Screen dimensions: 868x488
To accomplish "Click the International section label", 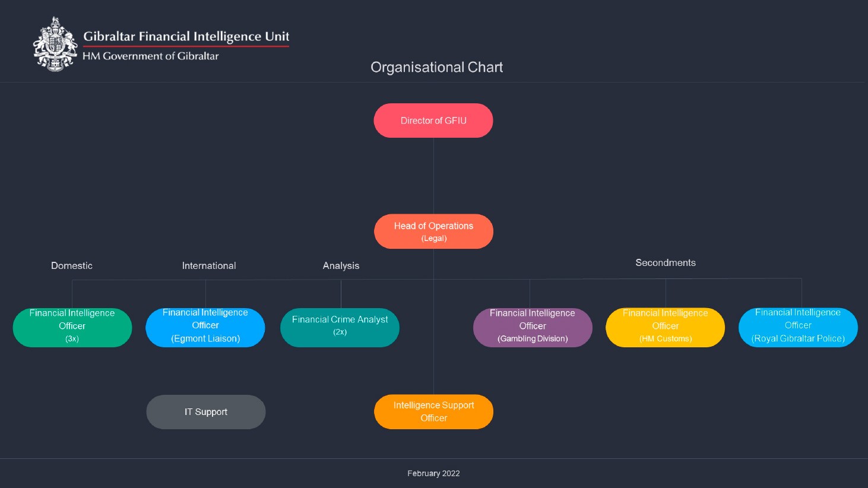I will (209, 266).
